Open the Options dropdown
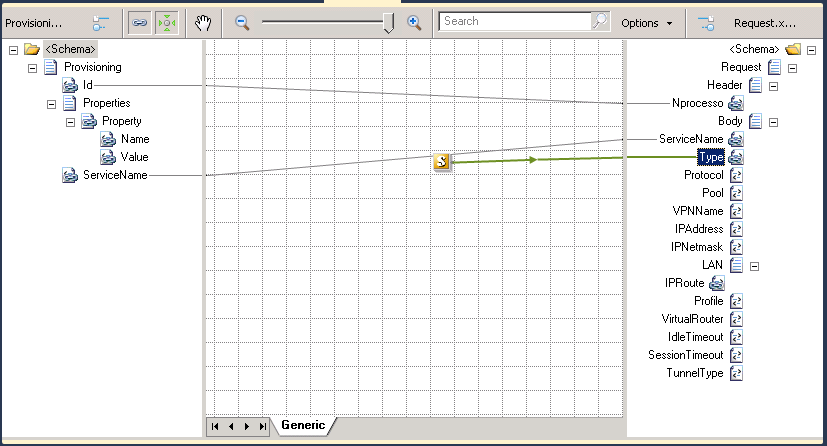This screenshot has width=827, height=446. (x=646, y=22)
